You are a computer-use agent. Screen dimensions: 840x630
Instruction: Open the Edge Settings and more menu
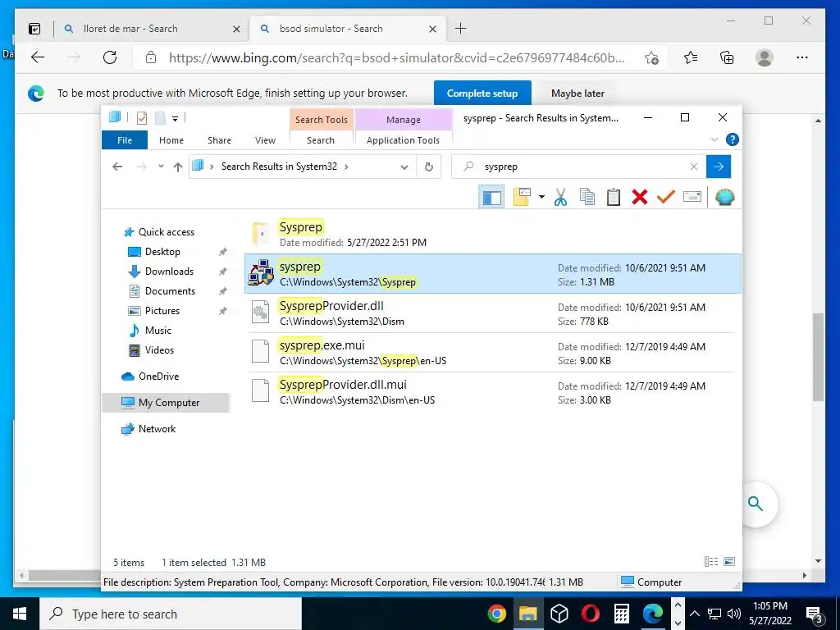(801, 57)
